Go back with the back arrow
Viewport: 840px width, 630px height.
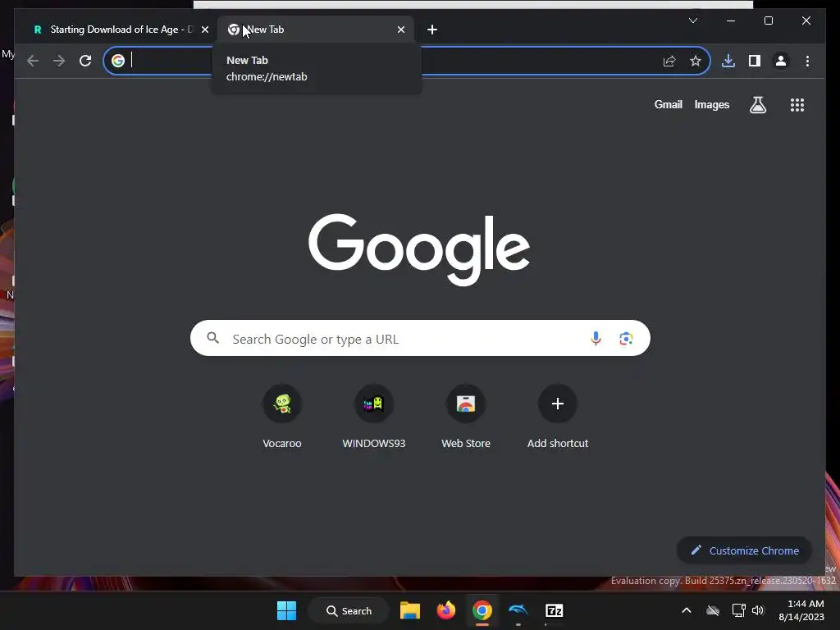(33, 61)
